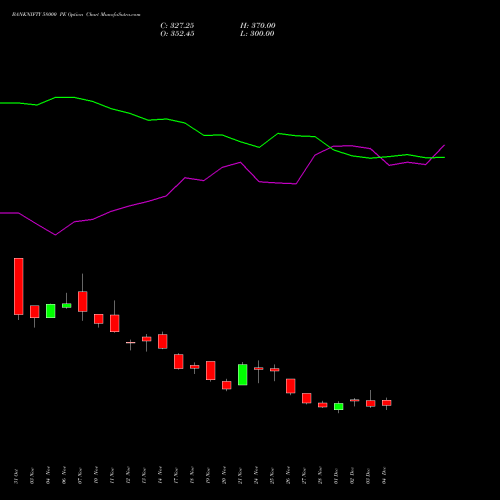The width and height of the screenshot is (500, 500).
Task: Click the green candle for 04 Nov
Action: coord(51,311)
